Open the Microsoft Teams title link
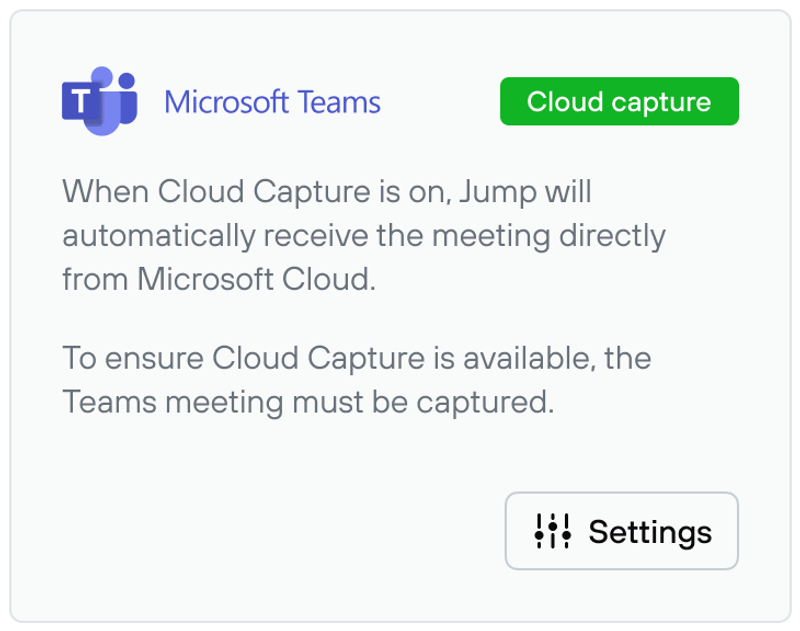 click(272, 102)
